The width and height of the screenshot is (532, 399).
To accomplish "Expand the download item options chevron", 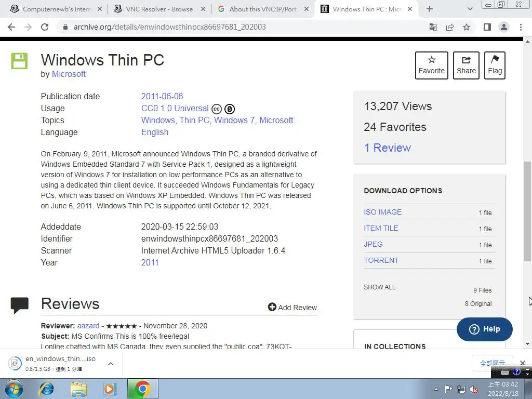I will point(111,364).
